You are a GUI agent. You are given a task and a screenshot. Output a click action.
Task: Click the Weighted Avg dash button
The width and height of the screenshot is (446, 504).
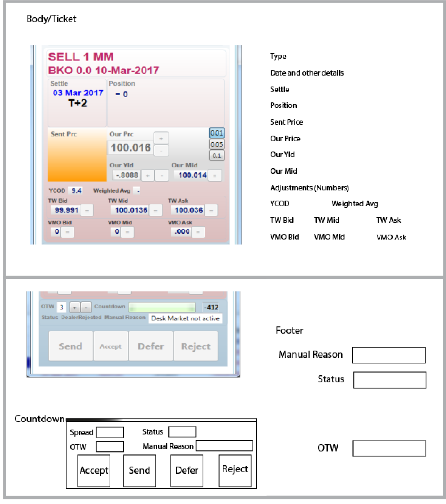pyautogui.click(x=138, y=191)
